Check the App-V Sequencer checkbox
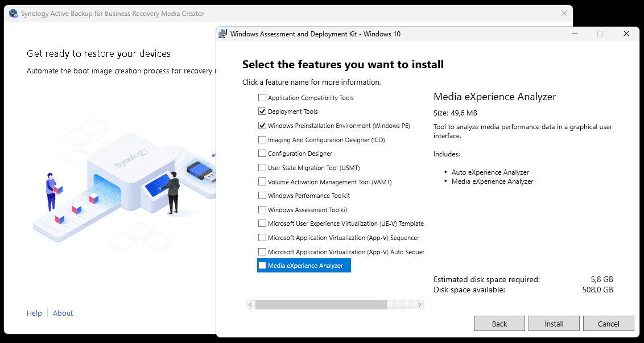 pyautogui.click(x=262, y=237)
